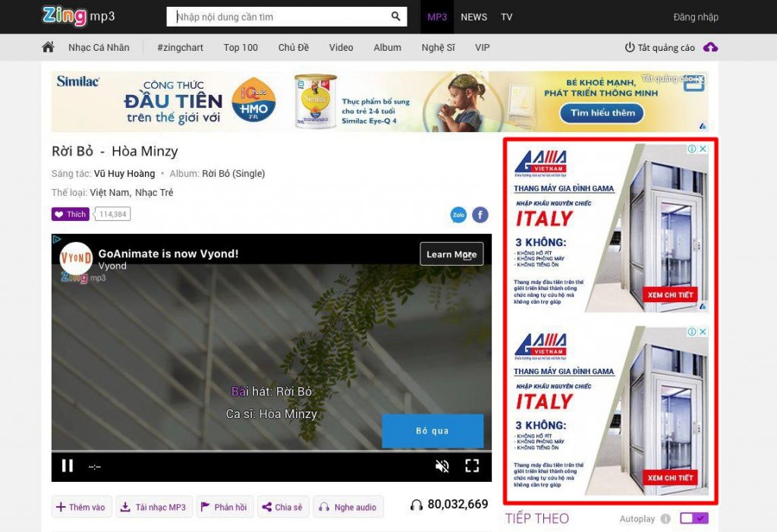Open the NEWS tab
Image resolution: width=777 pixels, height=532 pixels.
tap(473, 17)
